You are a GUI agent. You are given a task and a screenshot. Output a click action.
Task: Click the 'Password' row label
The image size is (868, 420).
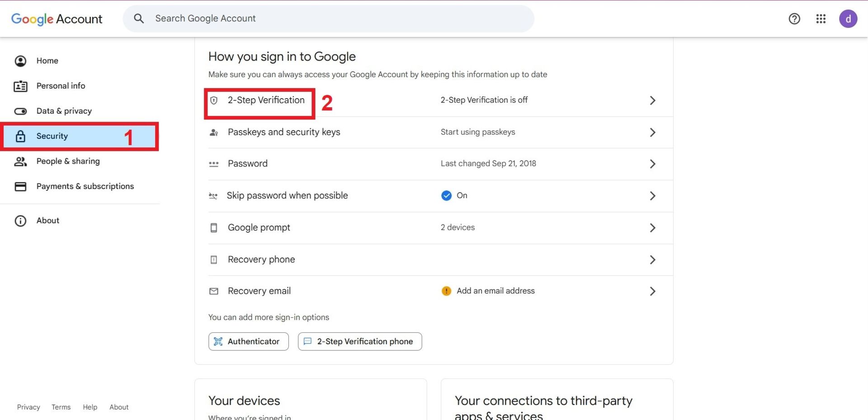point(248,164)
